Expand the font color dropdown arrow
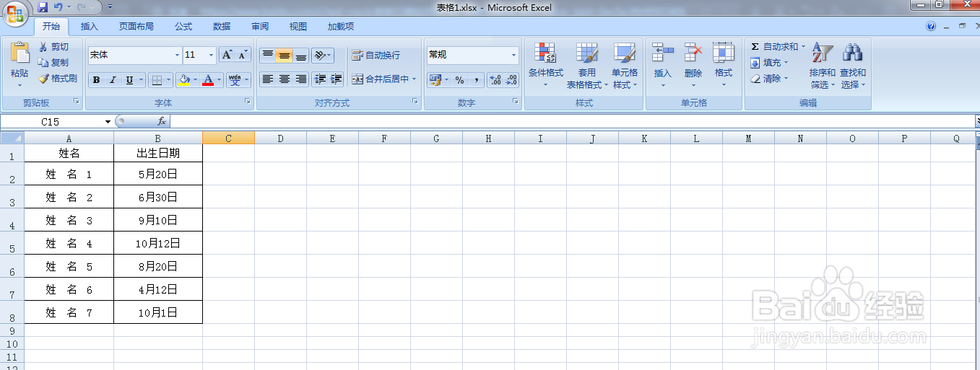Screen dimensions: 980x370 220,80
